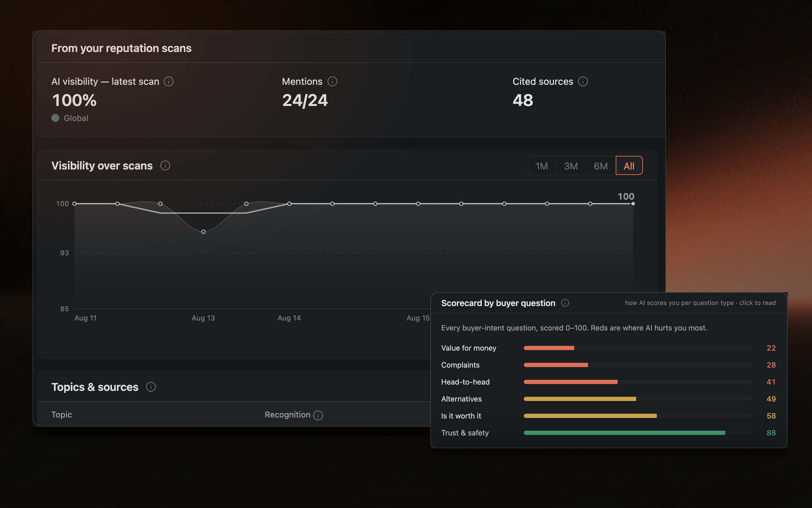The height and width of the screenshot is (508, 812).
Task: Click the Topic column header
Action: (x=62, y=415)
